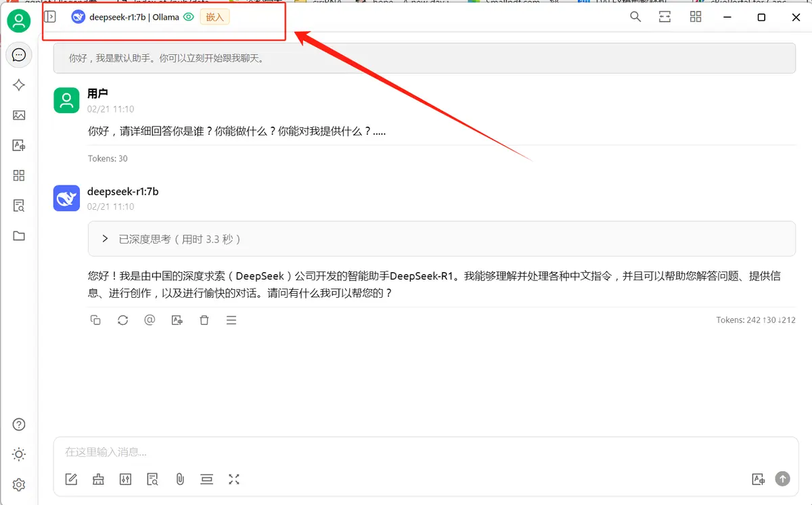Click the green eye vision icon in header

[189, 17]
